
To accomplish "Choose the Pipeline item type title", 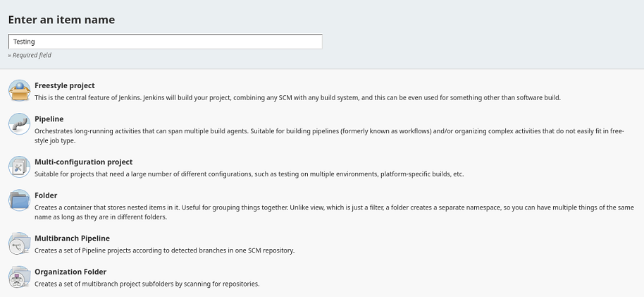I will point(49,119).
